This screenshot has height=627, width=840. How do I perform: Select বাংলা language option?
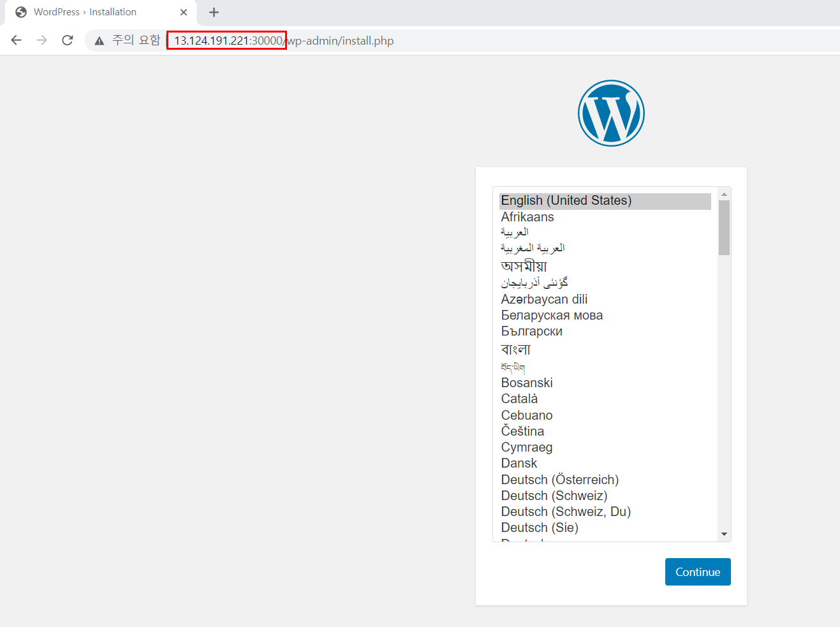(x=605, y=349)
